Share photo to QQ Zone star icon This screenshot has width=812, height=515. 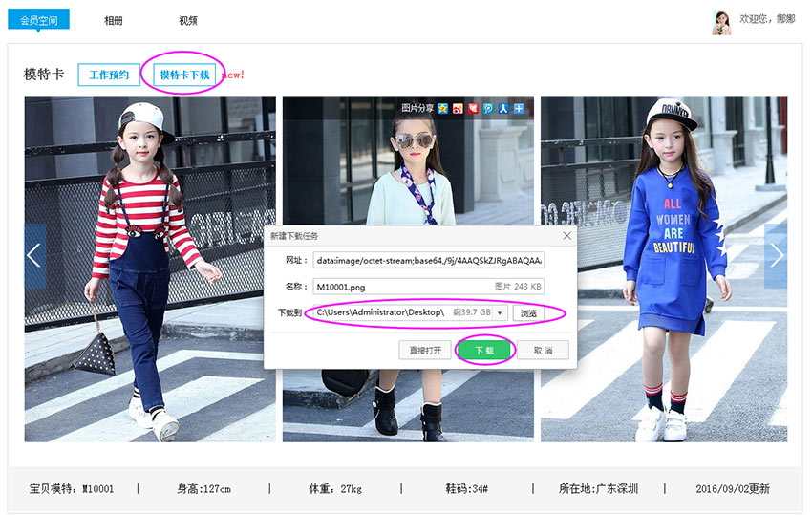[443, 109]
